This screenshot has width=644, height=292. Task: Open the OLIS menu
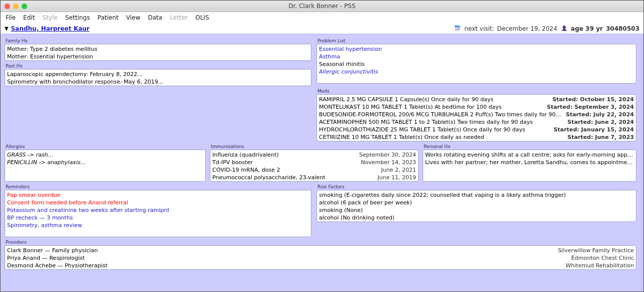202,18
